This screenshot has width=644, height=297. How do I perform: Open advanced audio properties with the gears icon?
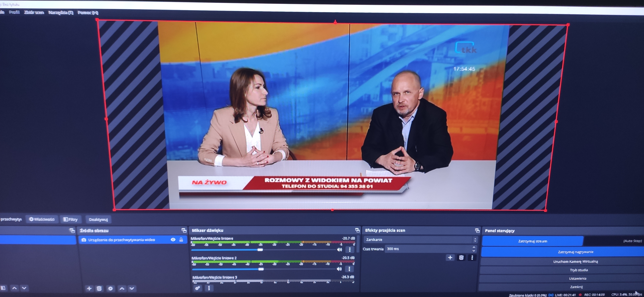coord(198,288)
